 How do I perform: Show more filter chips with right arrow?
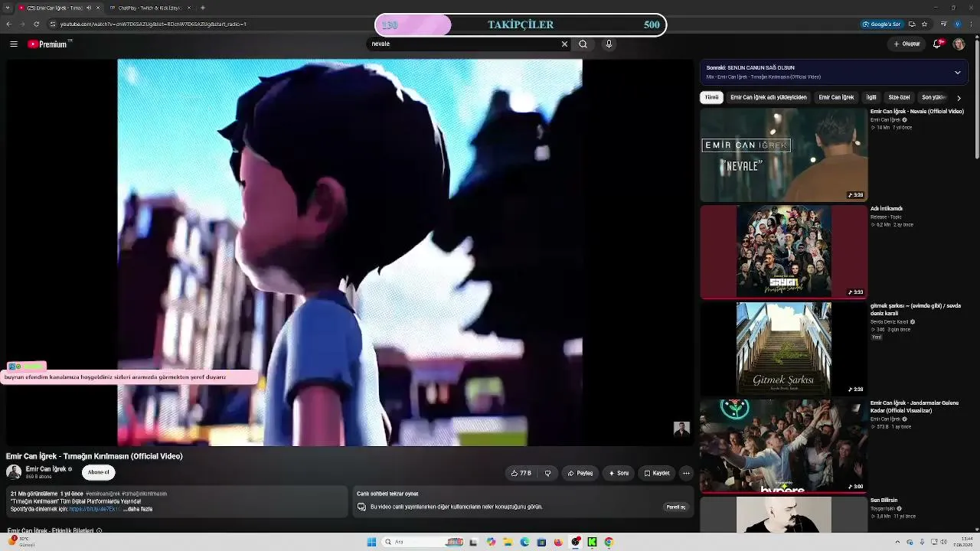959,98
